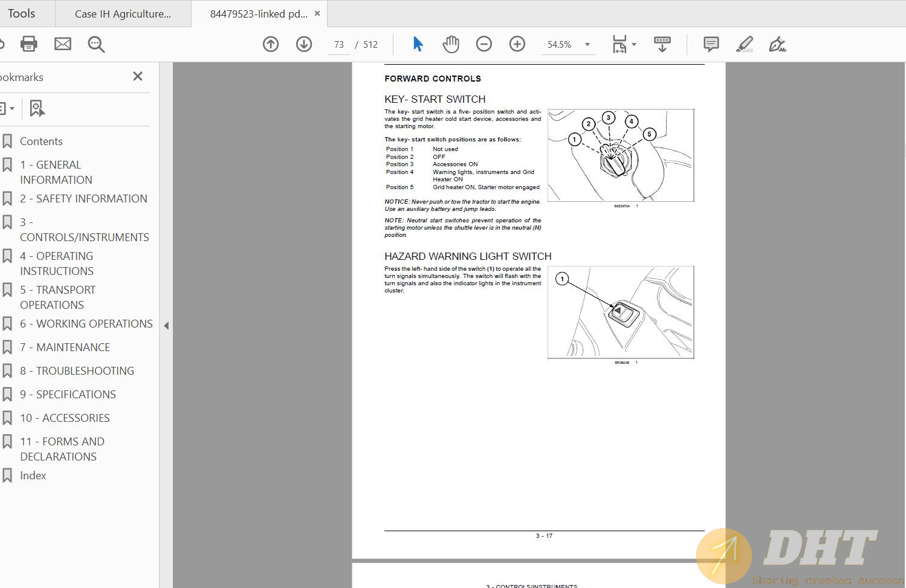Open the Tools tab
The width and height of the screenshot is (906, 588).
click(22, 13)
